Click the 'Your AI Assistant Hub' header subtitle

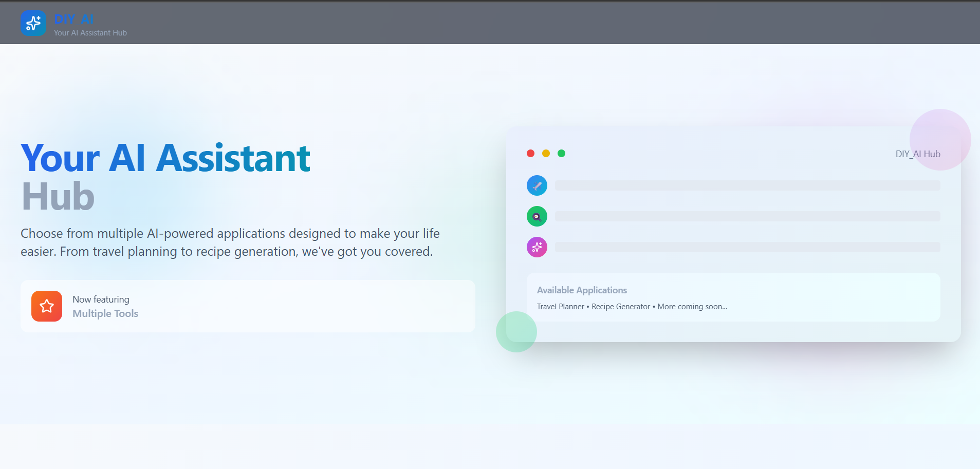90,33
